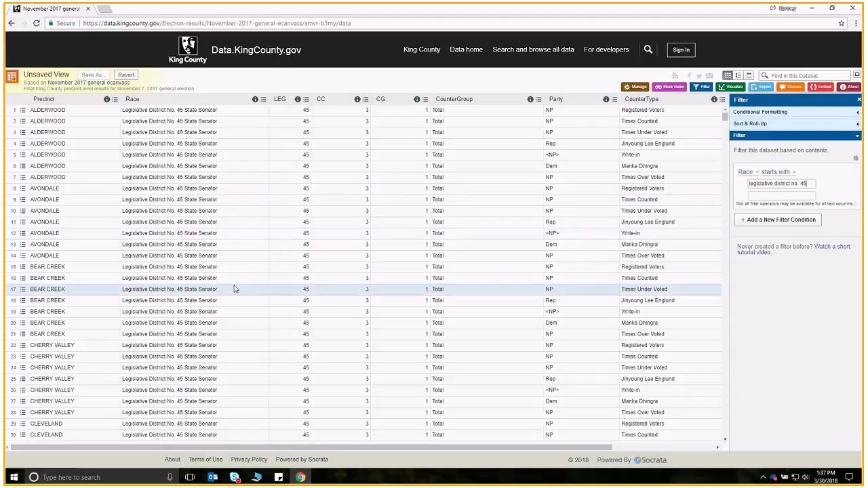Open the Discuss panel
This screenshot has width=868, height=488.
tap(791, 87)
